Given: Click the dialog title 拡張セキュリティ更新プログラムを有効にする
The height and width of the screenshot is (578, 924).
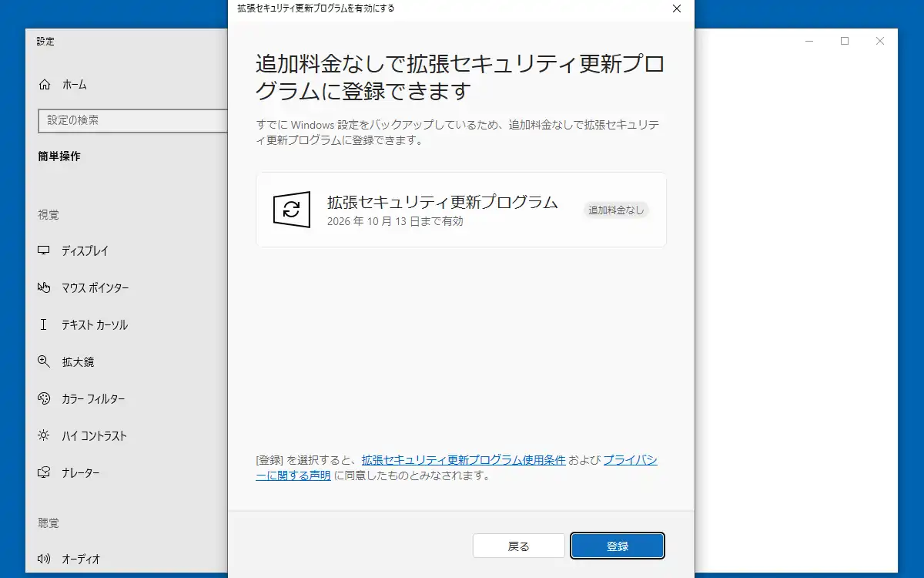Looking at the screenshot, I should (x=316, y=8).
